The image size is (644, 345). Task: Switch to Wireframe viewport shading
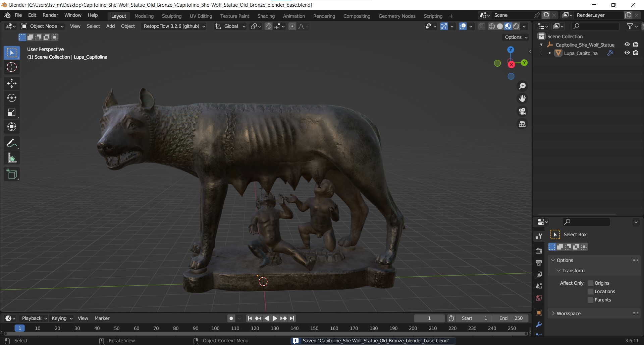pos(492,26)
